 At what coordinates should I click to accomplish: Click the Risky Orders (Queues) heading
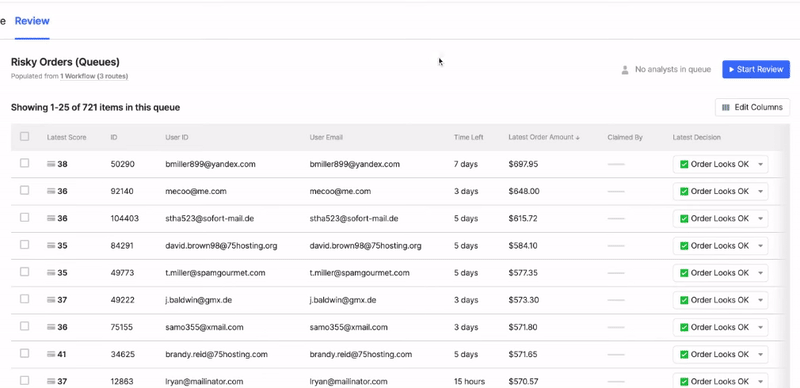point(65,62)
